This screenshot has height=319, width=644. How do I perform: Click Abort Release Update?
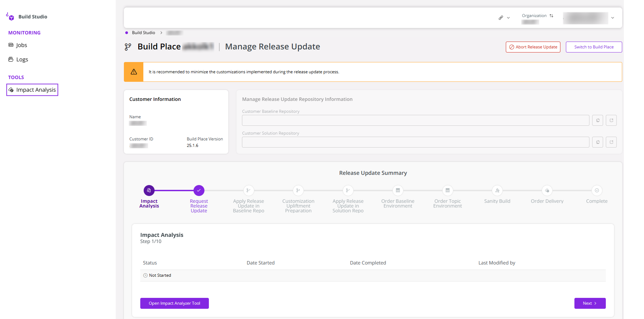coord(533,47)
